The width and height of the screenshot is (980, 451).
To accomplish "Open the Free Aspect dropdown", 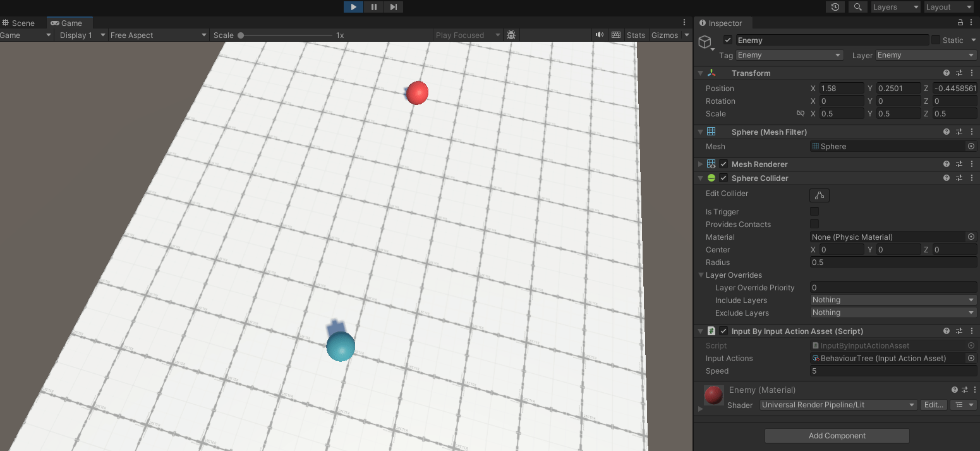I will coord(159,35).
